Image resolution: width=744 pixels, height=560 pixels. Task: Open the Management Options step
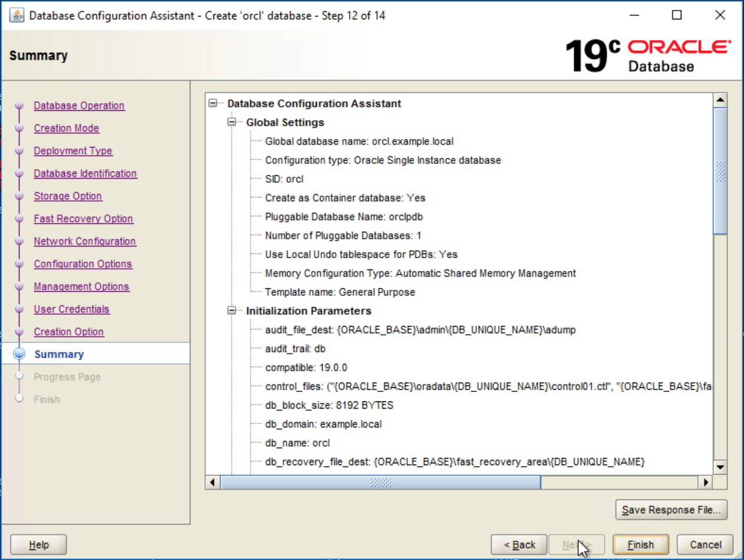click(x=81, y=286)
